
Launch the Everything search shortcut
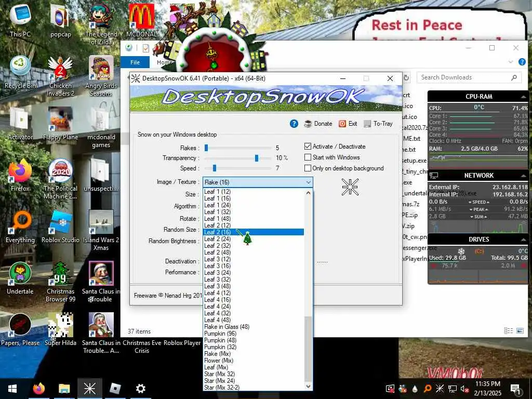(x=20, y=227)
